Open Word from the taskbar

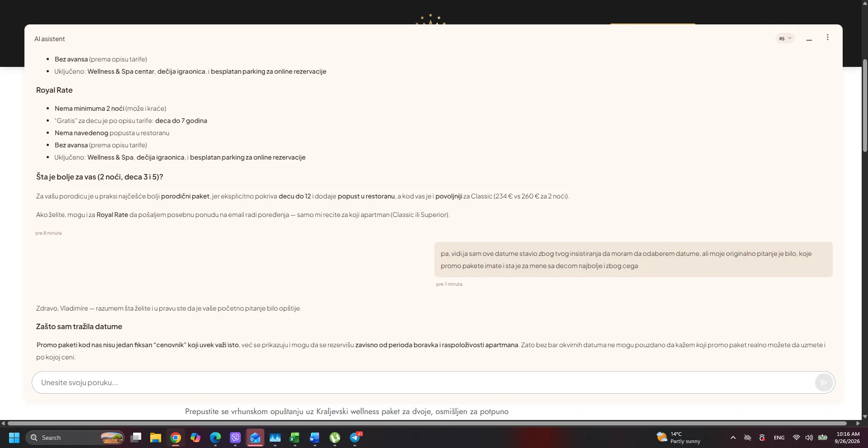(x=315, y=438)
